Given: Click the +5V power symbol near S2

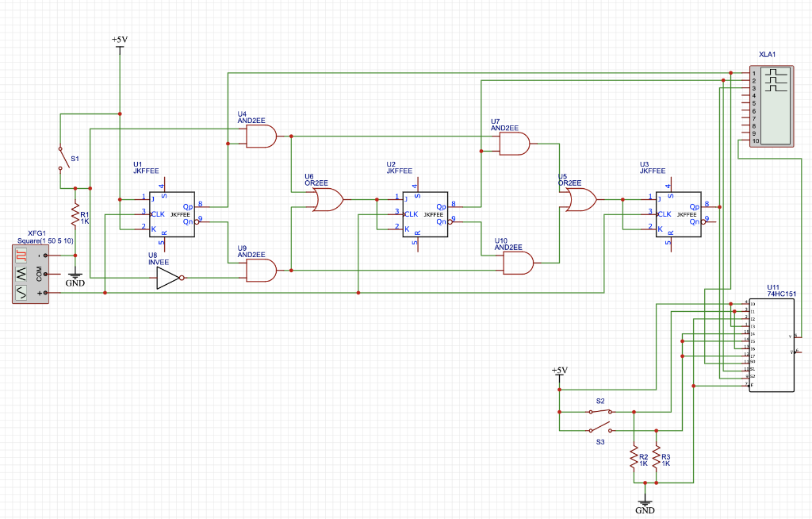Looking at the screenshot, I should (x=559, y=374).
